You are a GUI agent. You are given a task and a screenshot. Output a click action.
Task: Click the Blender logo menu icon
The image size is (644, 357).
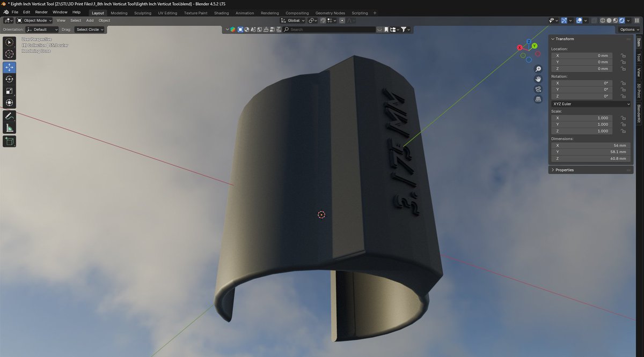coord(6,12)
